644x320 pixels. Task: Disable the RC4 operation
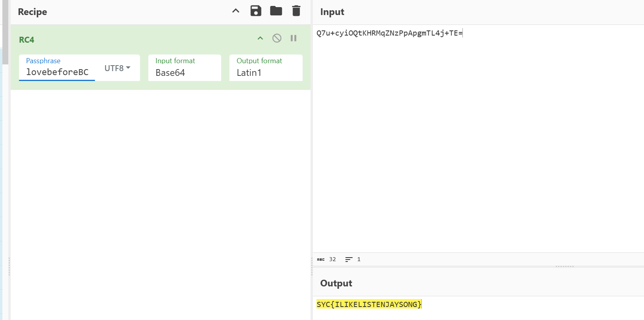pos(277,38)
